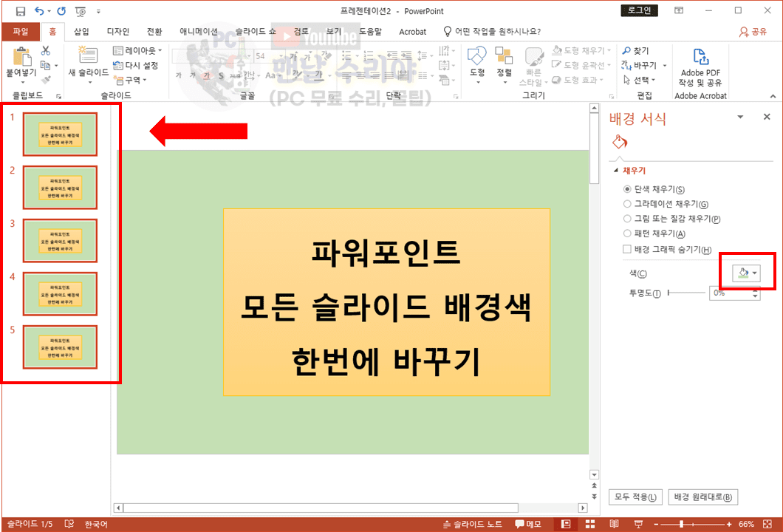
Task: Add a new slide (새 슬라이드) icon
Action: (89, 56)
